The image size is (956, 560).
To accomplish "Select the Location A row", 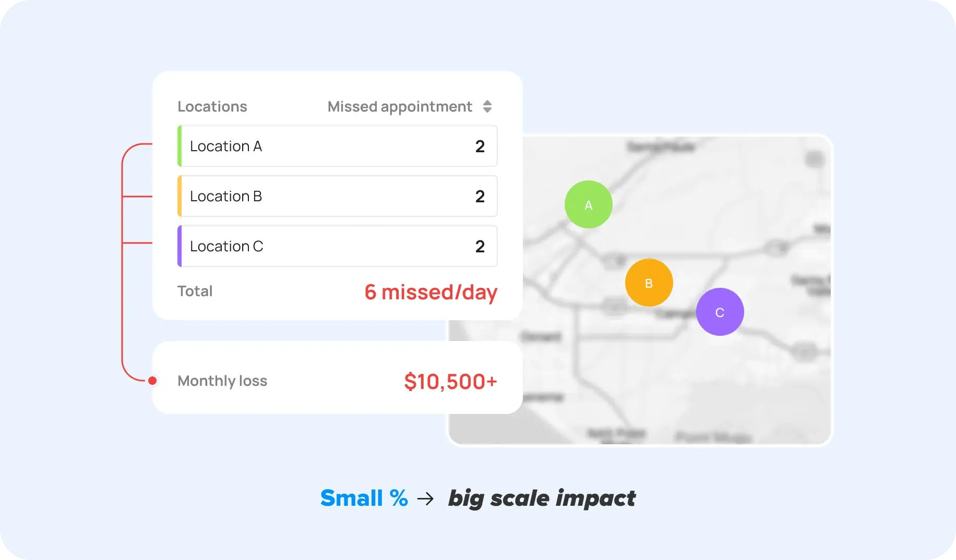I will click(x=337, y=146).
